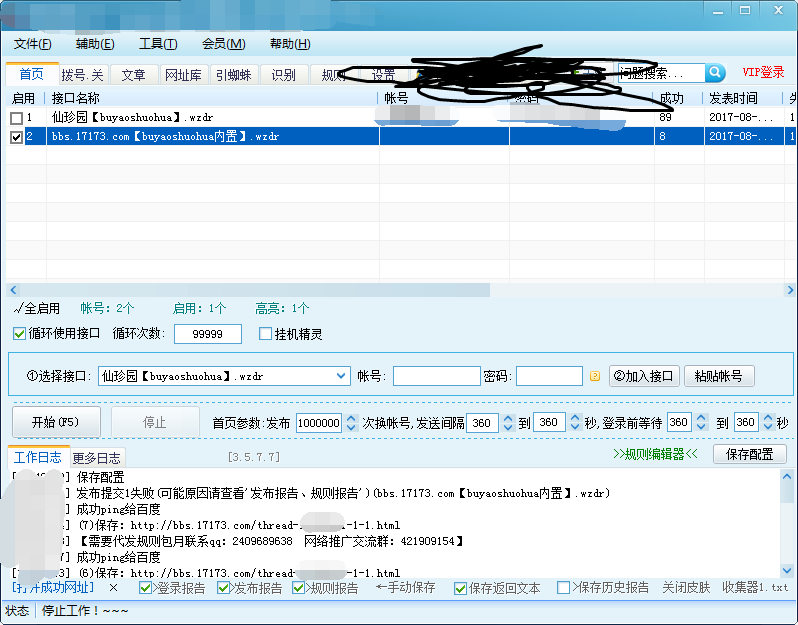
Task: Switch to the 更多日志 tab
Action: click(97, 458)
